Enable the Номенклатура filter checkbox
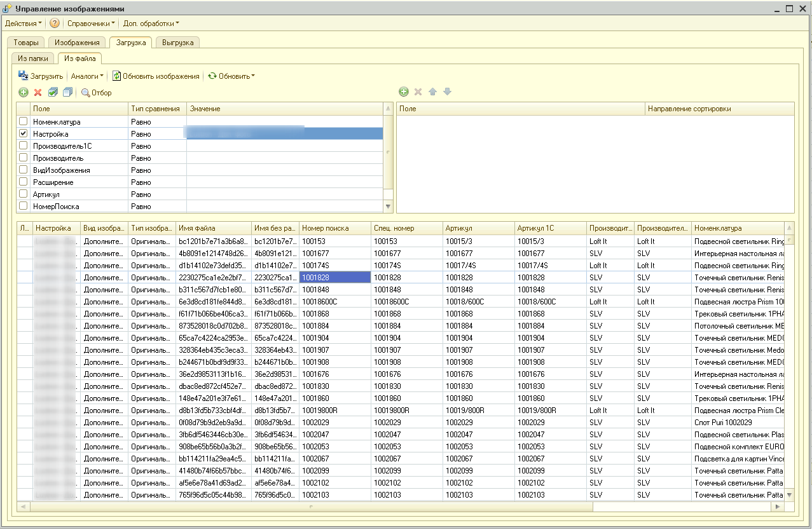This screenshot has width=812, height=530. [x=24, y=121]
